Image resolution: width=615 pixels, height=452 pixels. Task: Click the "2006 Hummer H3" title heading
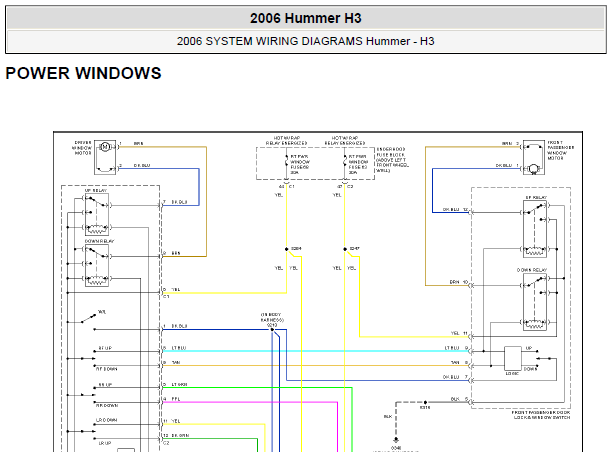[x=306, y=18]
